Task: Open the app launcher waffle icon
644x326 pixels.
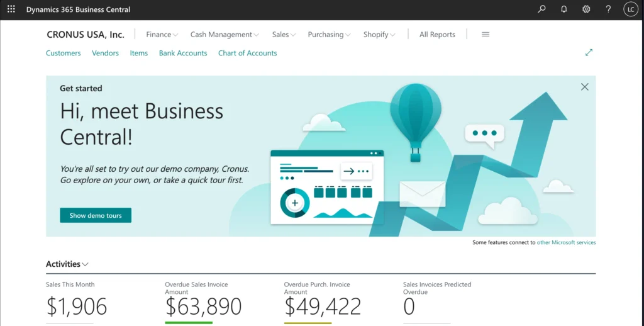Action: point(11,9)
